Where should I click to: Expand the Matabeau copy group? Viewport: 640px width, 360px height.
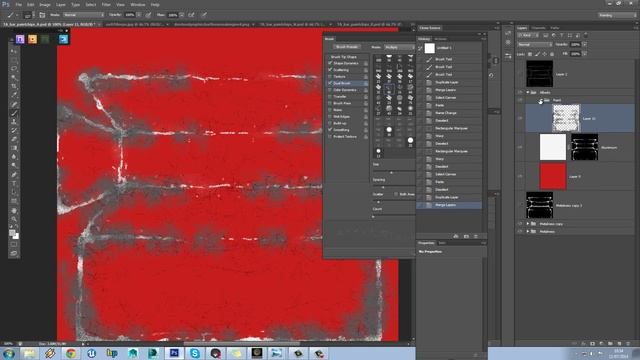[528, 224]
